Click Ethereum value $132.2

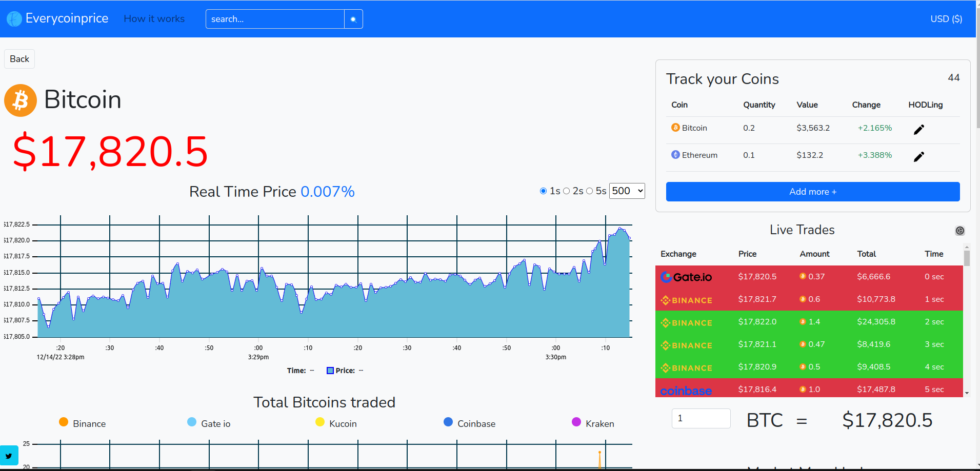pyautogui.click(x=810, y=155)
